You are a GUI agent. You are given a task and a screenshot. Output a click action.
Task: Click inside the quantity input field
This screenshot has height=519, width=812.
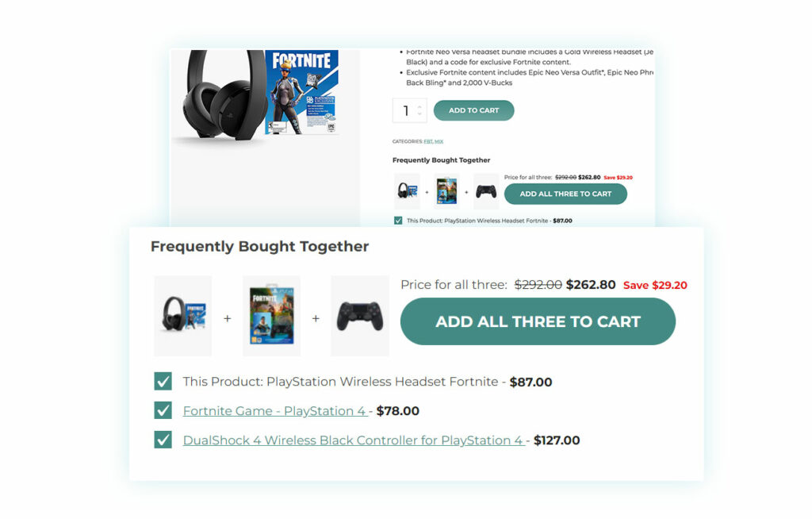pos(404,110)
